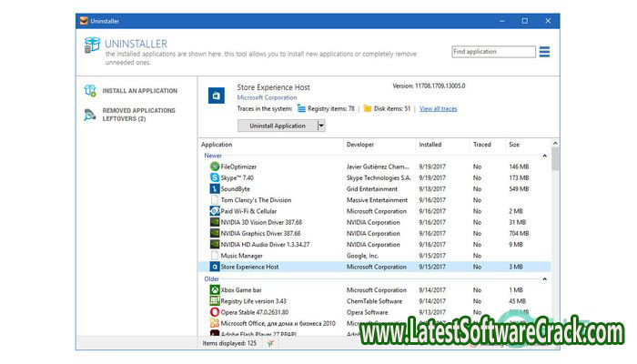The width and height of the screenshot is (637, 364).
Task: Select the Music Manager row
Action: tap(375, 256)
